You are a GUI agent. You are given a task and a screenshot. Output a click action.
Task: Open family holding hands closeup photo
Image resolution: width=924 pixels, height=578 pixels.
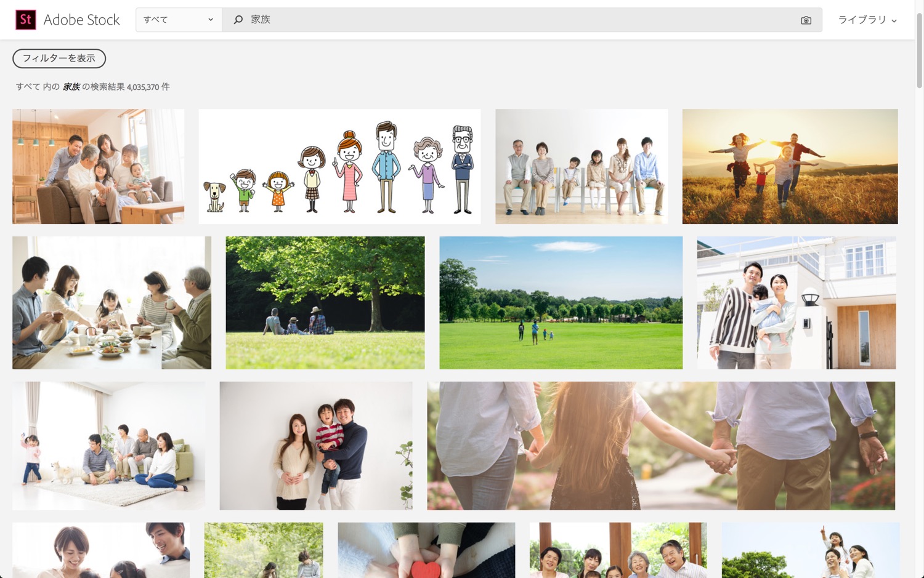pyautogui.click(x=661, y=446)
